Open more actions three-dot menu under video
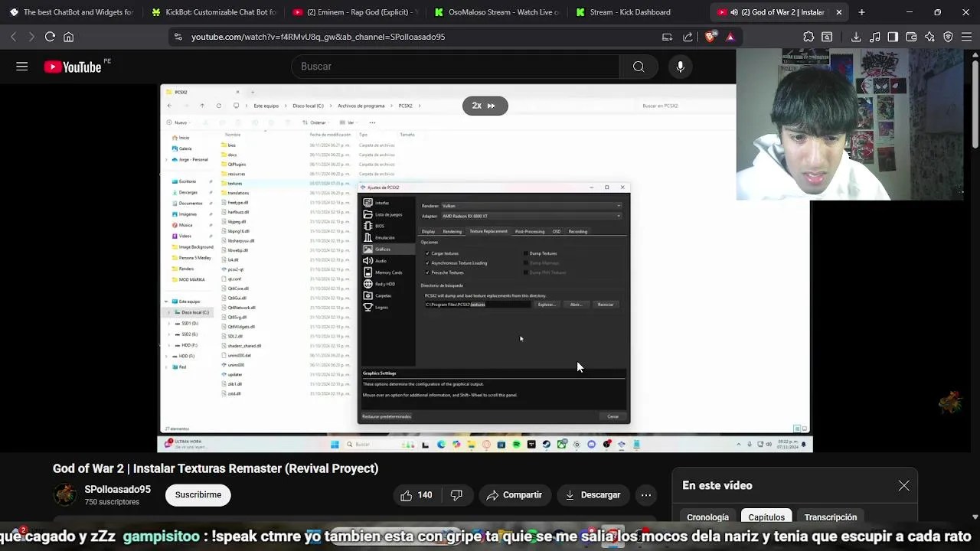The image size is (980, 551). 646,495
